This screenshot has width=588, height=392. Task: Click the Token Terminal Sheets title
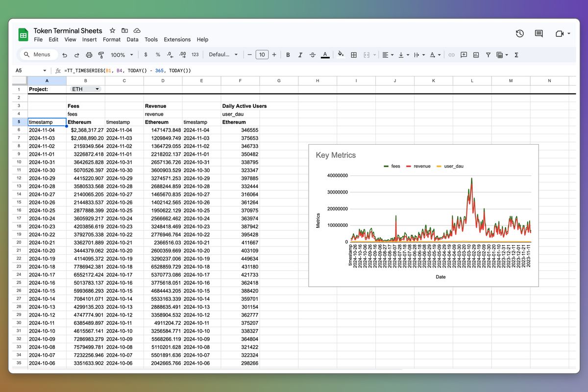[x=68, y=30]
